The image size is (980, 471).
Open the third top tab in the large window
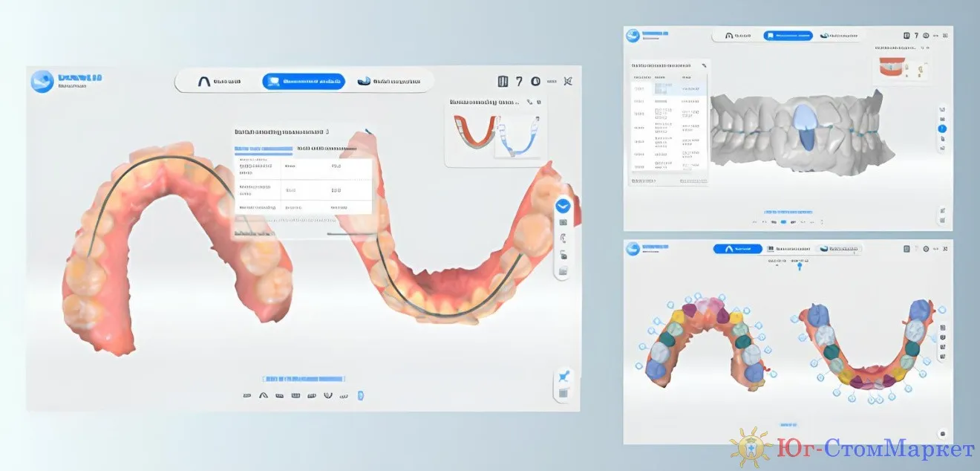pos(389,82)
